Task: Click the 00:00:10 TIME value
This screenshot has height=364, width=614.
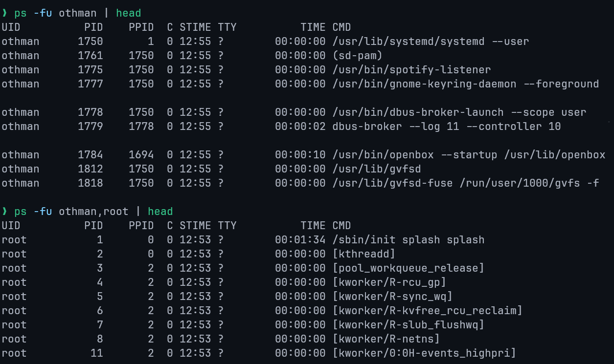Action: tap(300, 155)
